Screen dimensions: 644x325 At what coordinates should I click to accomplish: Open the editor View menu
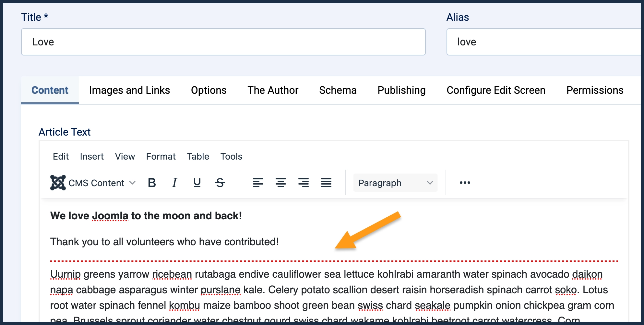[125, 157]
